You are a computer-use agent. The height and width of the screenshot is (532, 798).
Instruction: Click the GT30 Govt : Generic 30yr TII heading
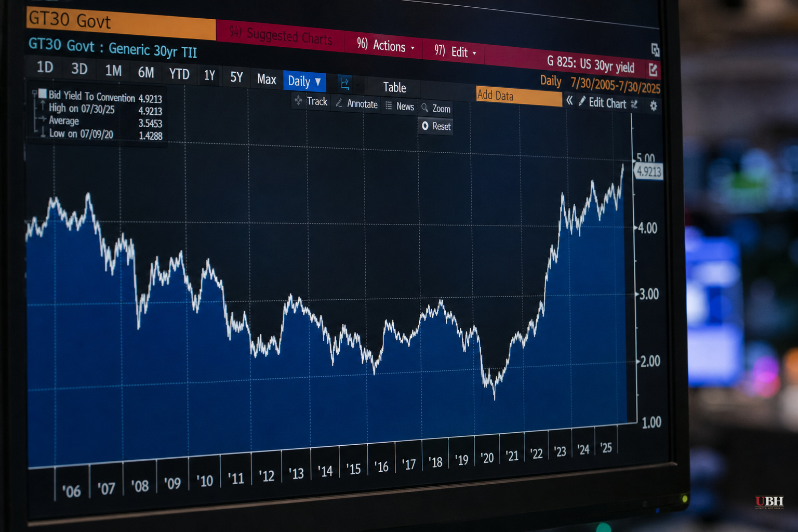[x=112, y=48]
